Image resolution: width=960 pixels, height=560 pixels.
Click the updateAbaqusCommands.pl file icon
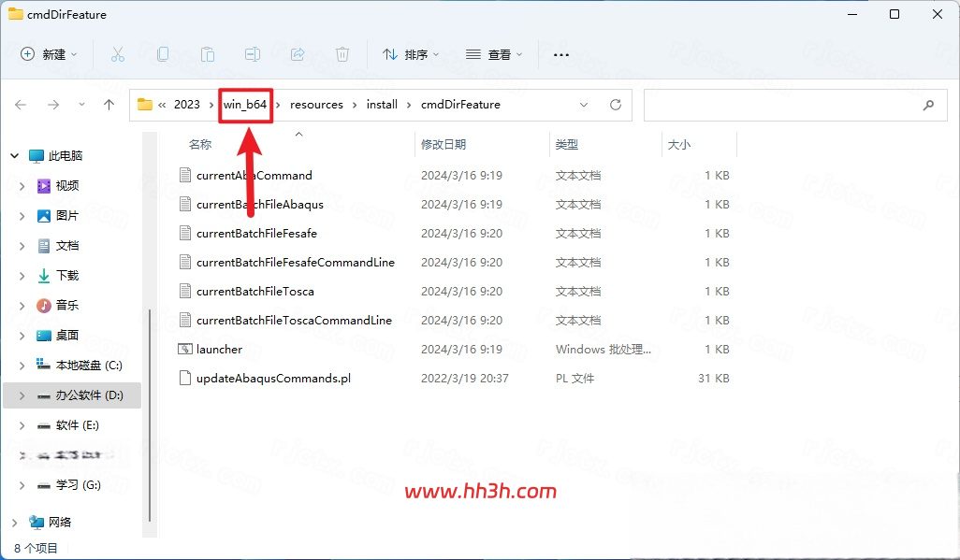point(185,379)
